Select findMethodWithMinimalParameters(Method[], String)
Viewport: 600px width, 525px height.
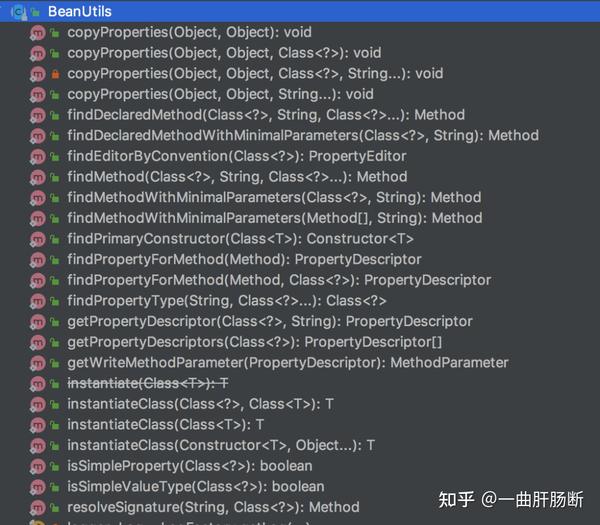tap(260, 218)
